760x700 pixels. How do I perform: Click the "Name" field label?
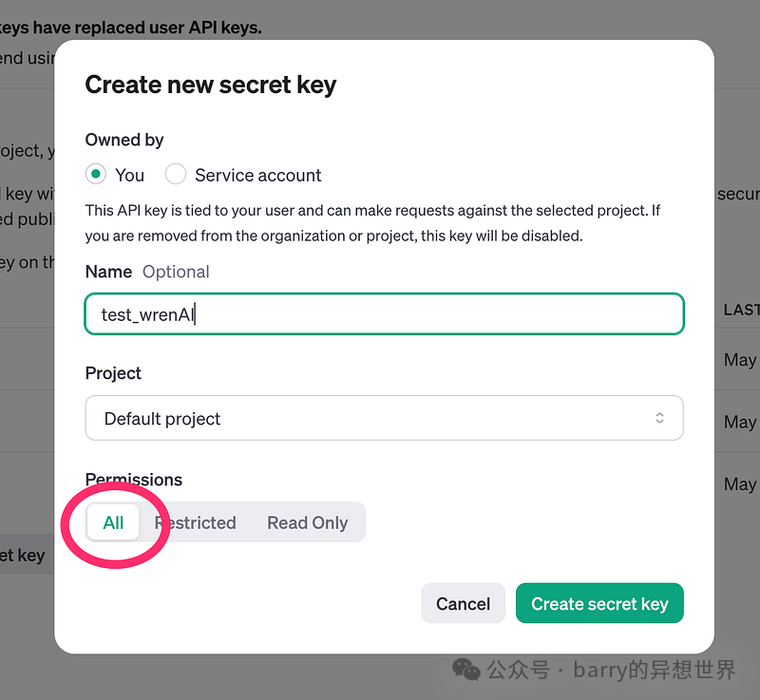[x=108, y=272]
